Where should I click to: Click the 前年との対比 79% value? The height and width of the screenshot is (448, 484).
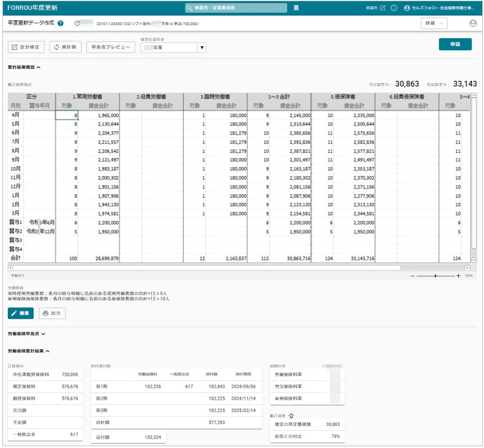point(336,437)
